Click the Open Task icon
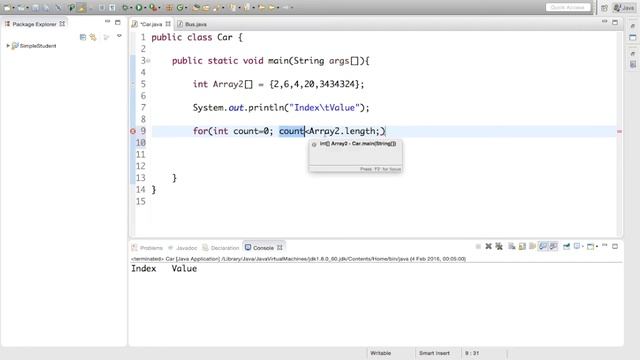 pos(205,7)
